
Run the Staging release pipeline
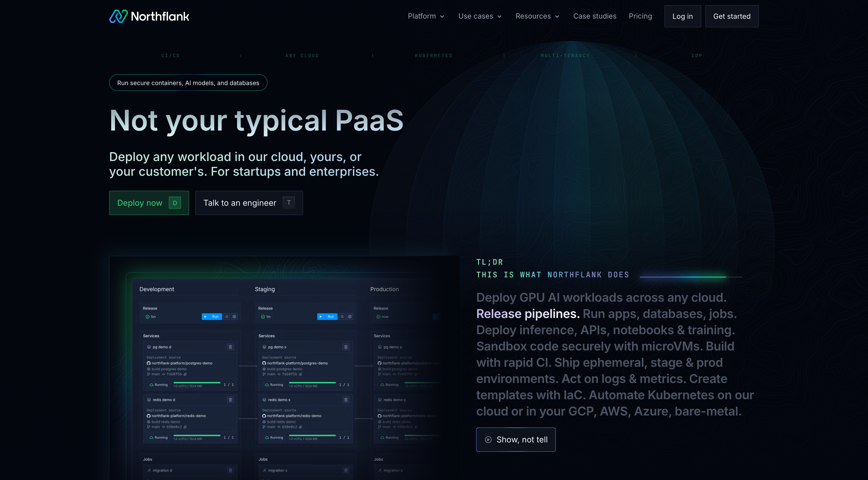[x=327, y=316]
